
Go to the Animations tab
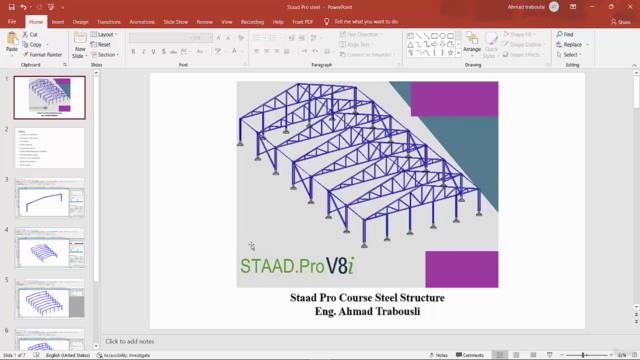142,22
